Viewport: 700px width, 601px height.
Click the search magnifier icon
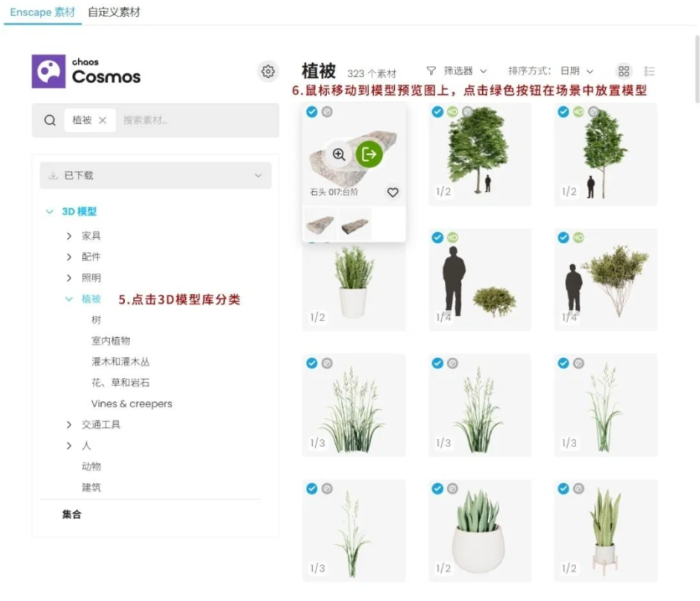tap(50, 120)
